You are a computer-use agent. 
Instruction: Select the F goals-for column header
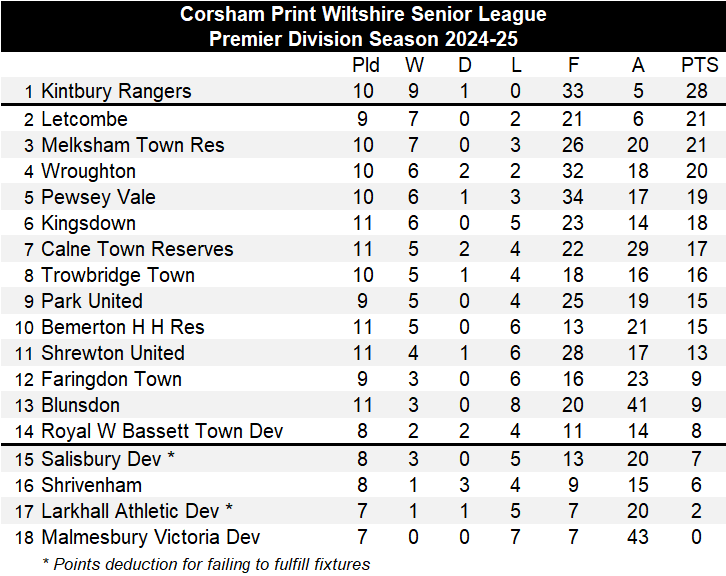click(573, 66)
